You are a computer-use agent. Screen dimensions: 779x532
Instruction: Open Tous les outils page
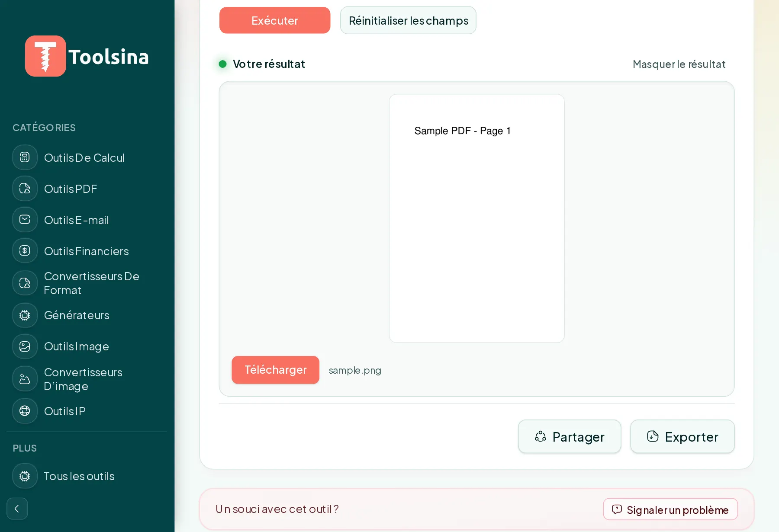click(x=79, y=476)
